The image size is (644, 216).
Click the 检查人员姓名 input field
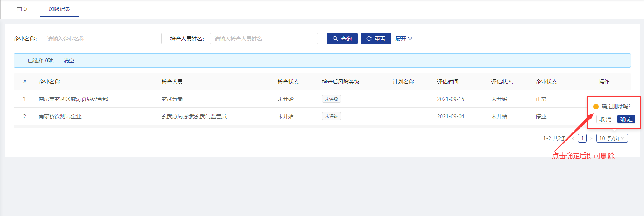tap(264, 39)
